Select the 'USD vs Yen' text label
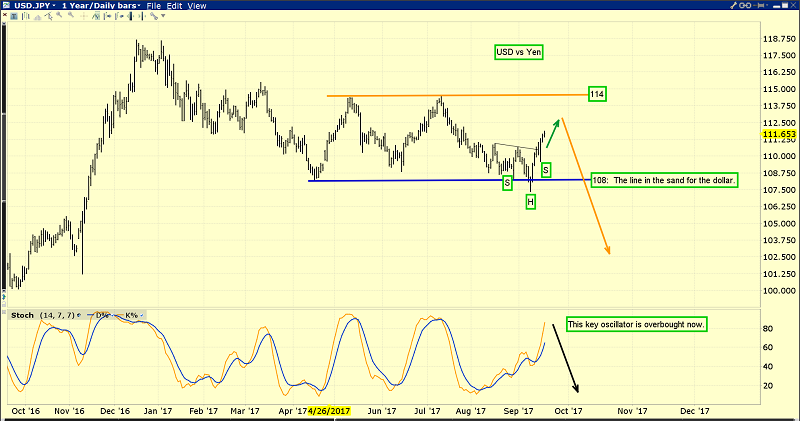The width and height of the screenshot is (800, 421). point(519,51)
